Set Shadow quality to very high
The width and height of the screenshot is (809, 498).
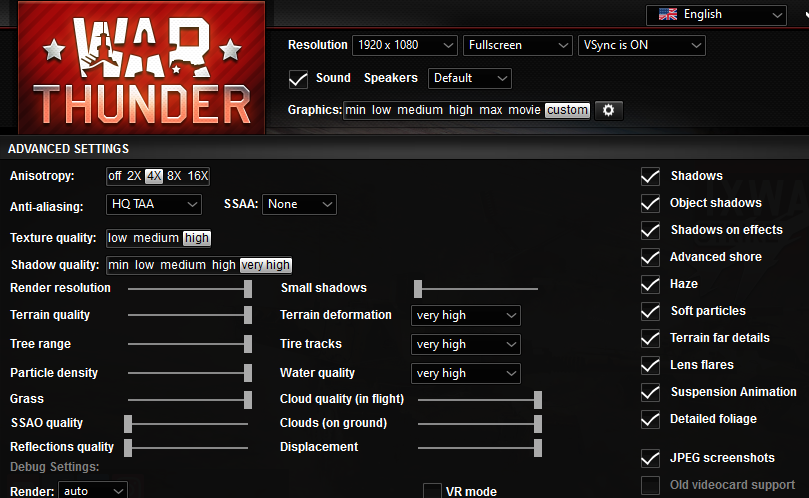click(266, 265)
